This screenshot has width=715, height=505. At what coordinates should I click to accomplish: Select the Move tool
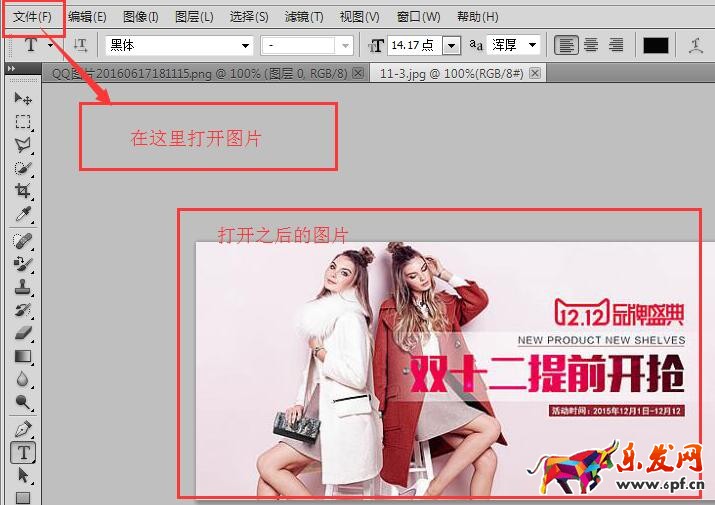pyautogui.click(x=23, y=99)
